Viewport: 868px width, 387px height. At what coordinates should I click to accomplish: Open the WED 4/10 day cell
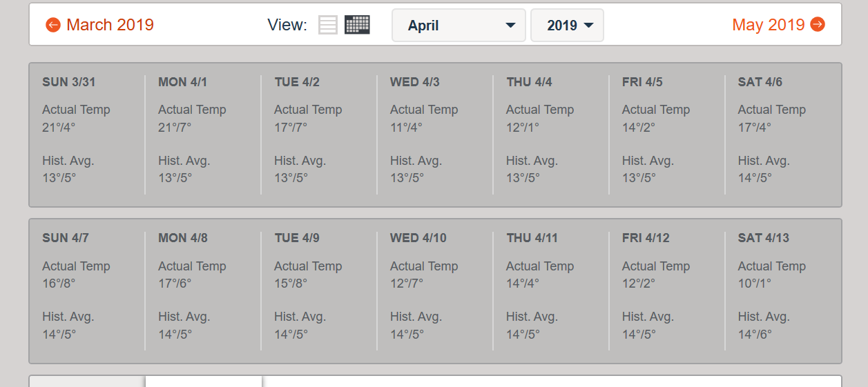click(x=435, y=290)
